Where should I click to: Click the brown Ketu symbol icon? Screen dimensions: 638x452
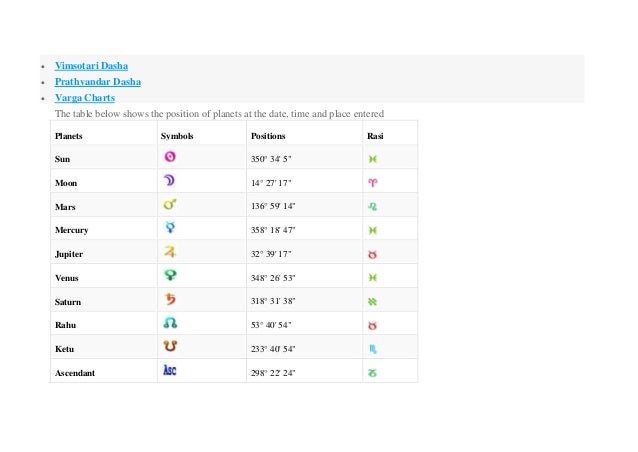coord(170,348)
